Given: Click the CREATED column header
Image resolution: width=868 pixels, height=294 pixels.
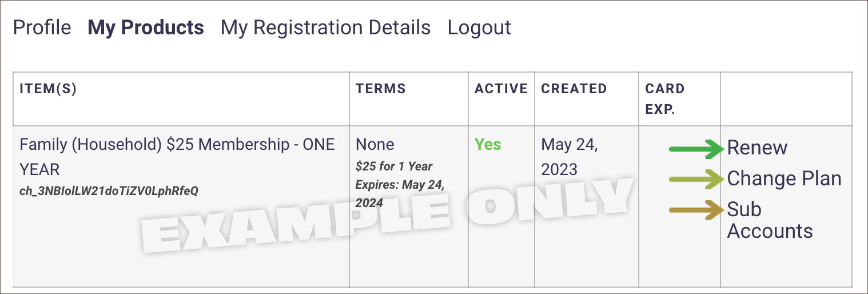Looking at the screenshot, I should point(574,89).
